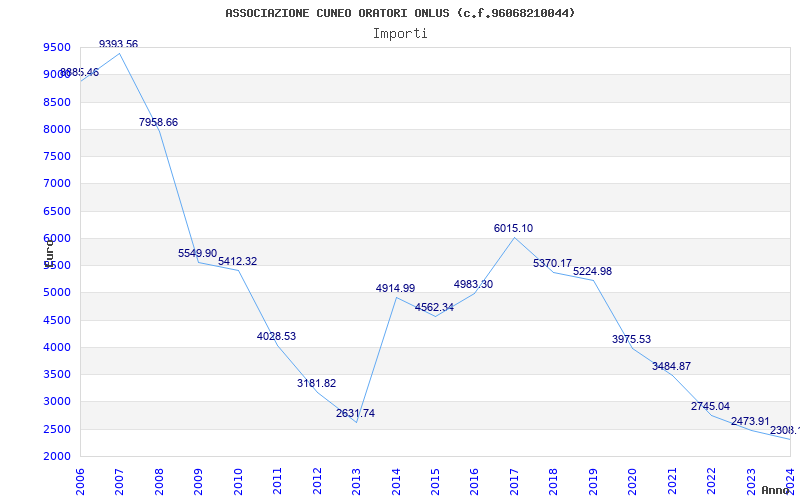Viewport: 800px width, 500px height.
Task: Select the 8000 y-axis tick label
Action: pos(57,130)
